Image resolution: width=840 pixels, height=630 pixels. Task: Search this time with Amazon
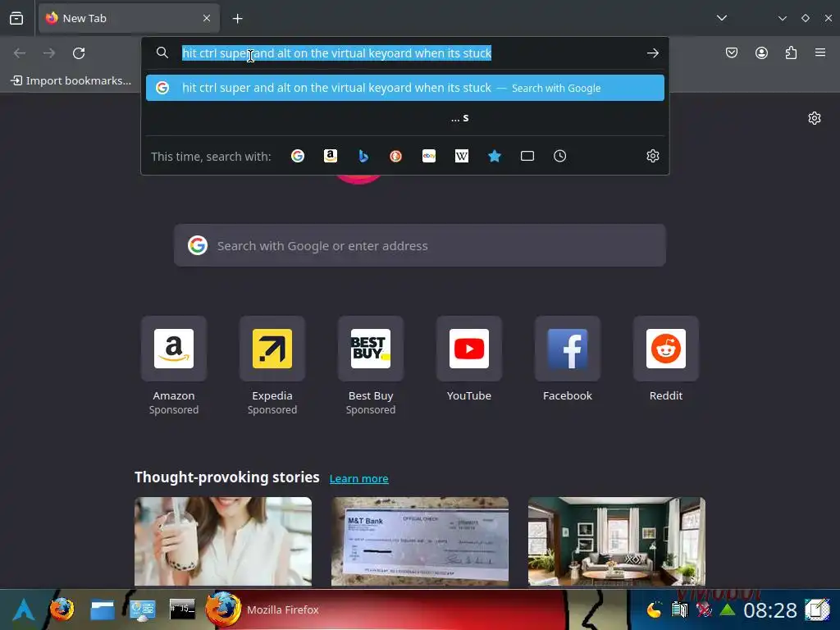(331, 156)
